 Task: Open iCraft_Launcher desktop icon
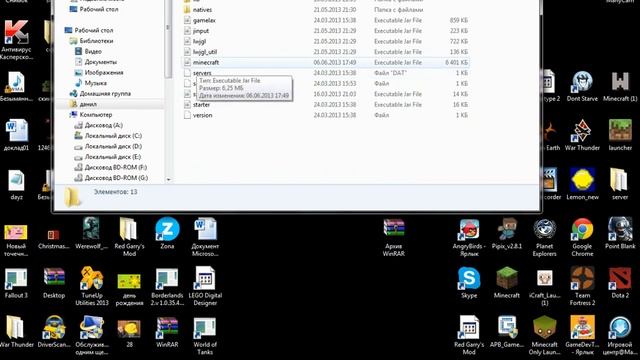coord(544,287)
